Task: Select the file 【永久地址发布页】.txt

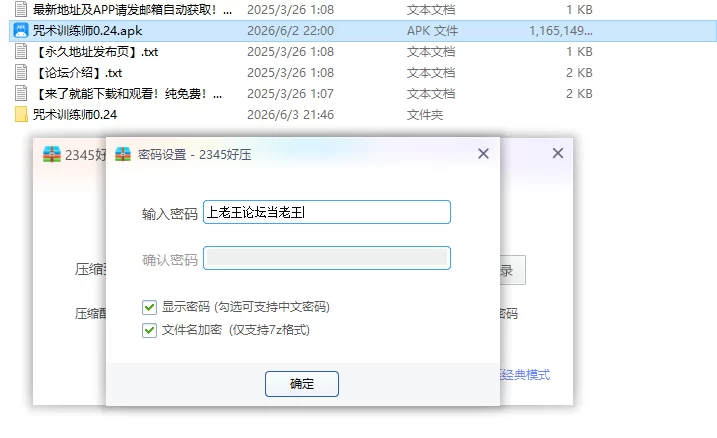Action: tap(96, 52)
